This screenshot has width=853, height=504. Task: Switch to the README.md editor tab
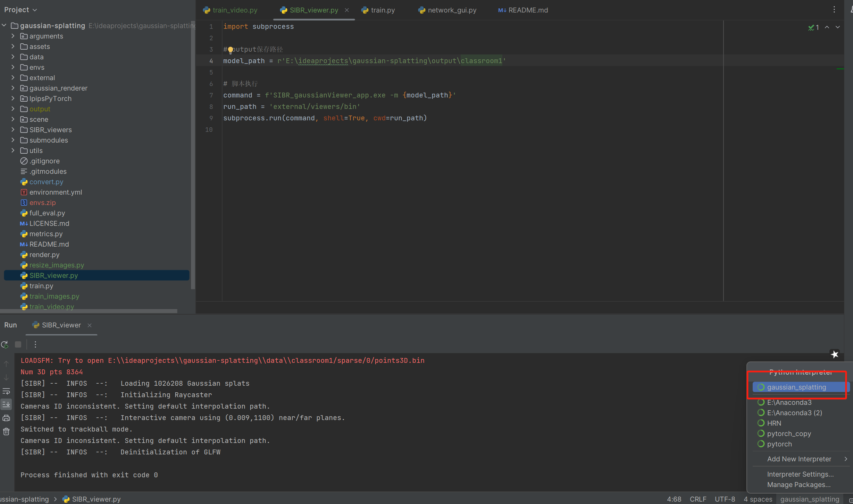[523, 10]
